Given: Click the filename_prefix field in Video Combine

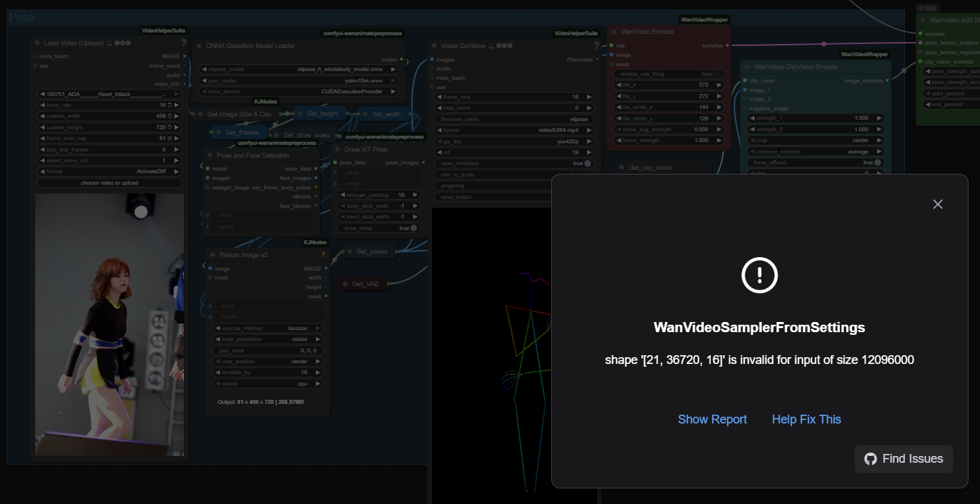Looking at the screenshot, I should pyautogui.click(x=513, y=119).
